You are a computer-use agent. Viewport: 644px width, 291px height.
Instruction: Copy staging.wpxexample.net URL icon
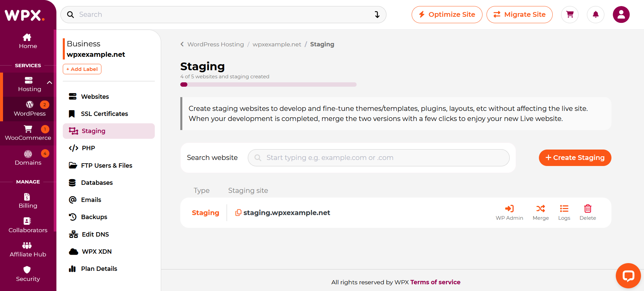tap(238, 213)
